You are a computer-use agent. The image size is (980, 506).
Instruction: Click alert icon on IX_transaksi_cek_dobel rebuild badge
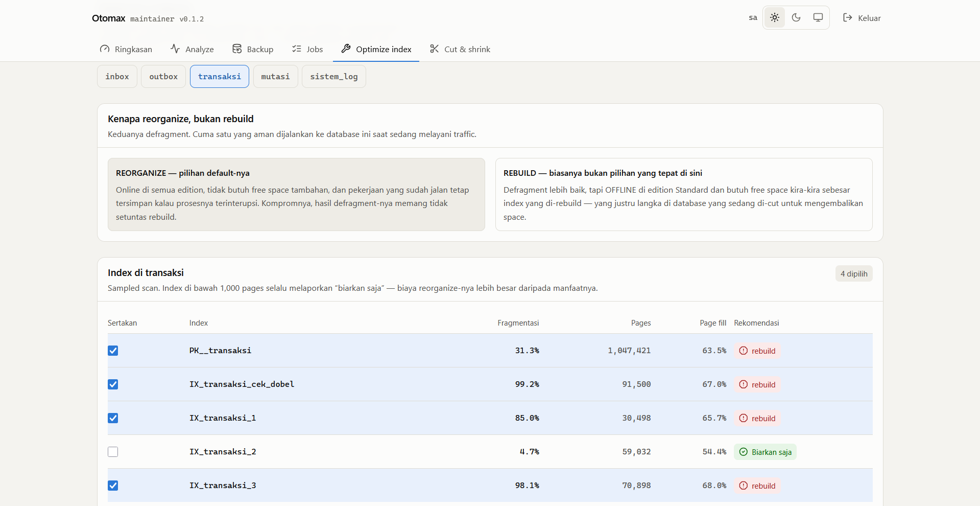tap(744, 384)
